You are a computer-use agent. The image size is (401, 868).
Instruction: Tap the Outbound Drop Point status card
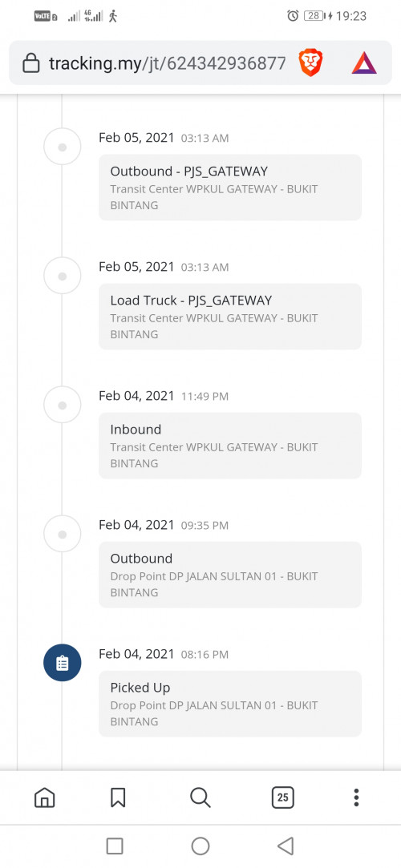(230, 575)
